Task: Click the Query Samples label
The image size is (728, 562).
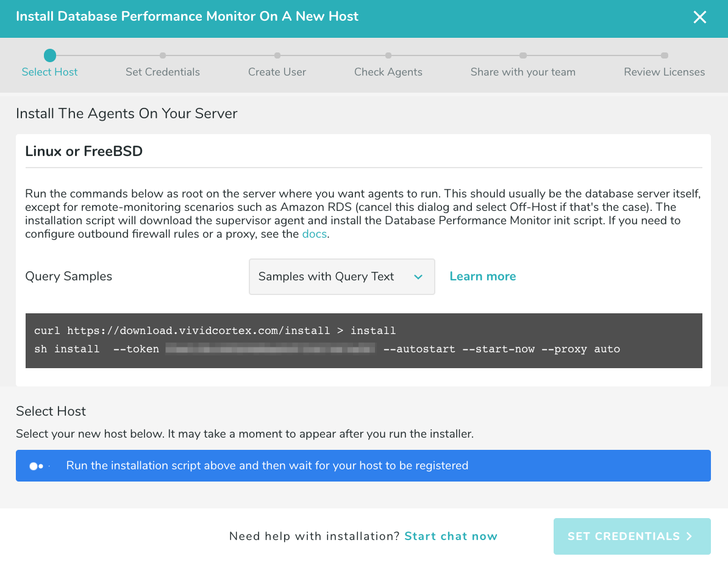Action: (69, 277)
